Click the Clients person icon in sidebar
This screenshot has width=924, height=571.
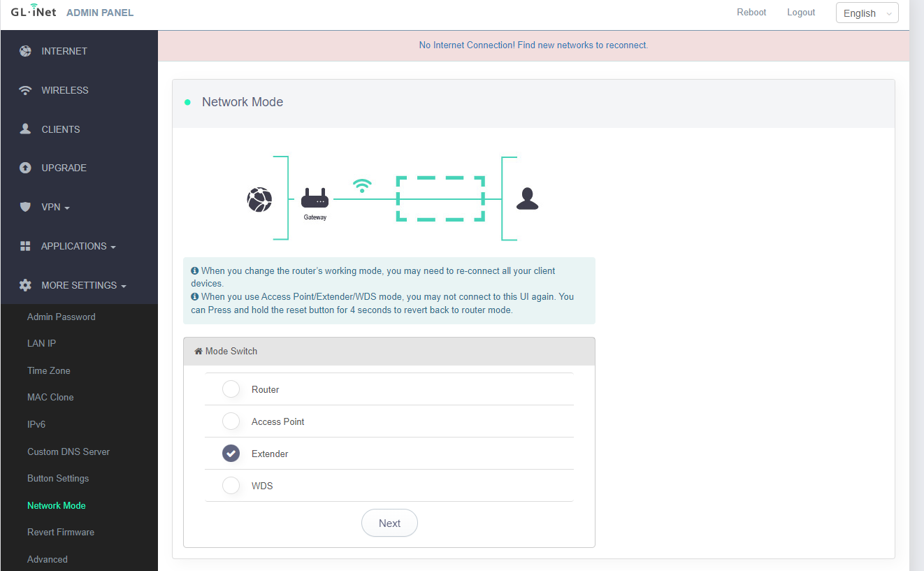[x=26, y=129]
